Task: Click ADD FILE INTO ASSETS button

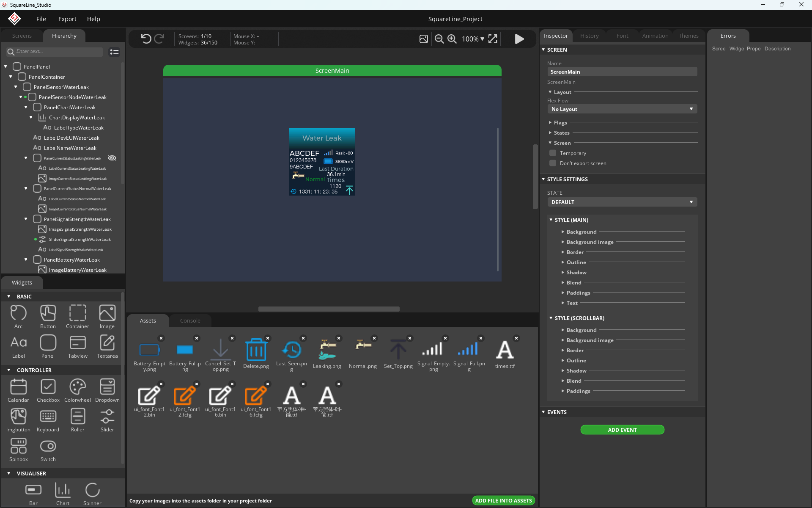Action: tap(503, 500)
